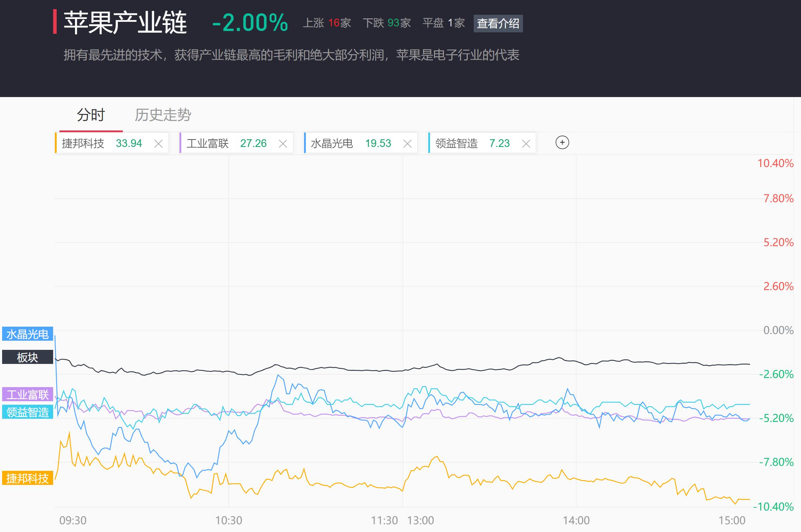Remove 捷邦科技 from the comparison chips
The width and height of the screenshot is (801, 532).
(x=158, y=143)
